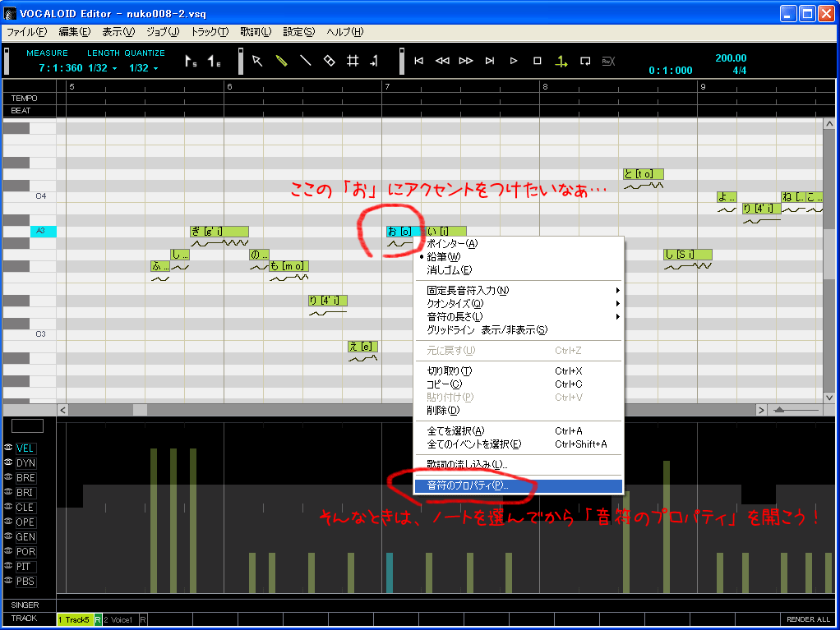
Task: Toggle eye icon next to BRI
Action: coord(8,491)
